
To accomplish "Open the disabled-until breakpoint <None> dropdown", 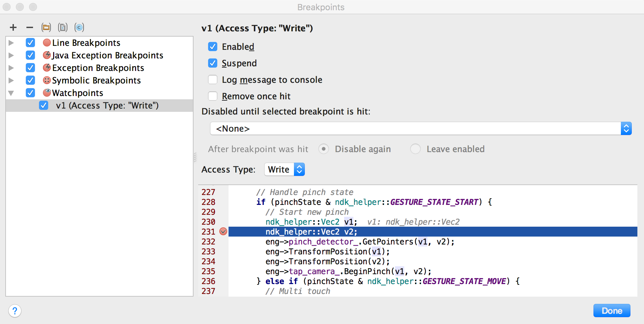I will click(420, 129).
